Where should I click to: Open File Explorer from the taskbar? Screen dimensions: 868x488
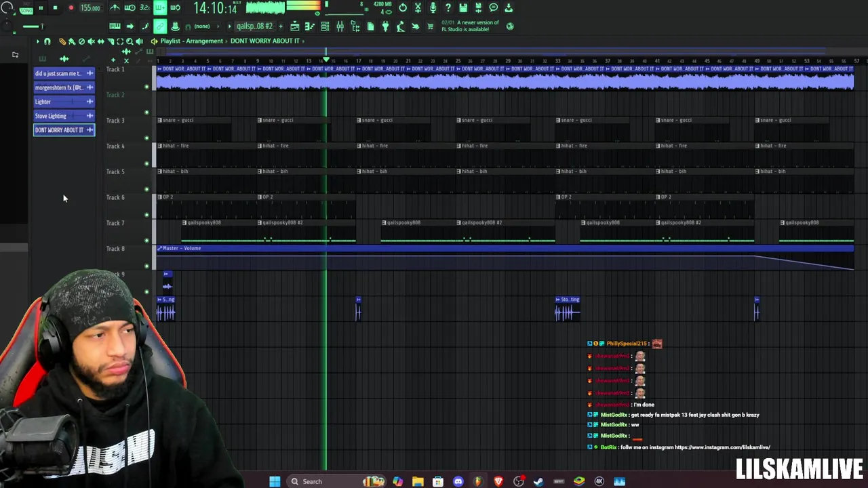click(418, 481)
